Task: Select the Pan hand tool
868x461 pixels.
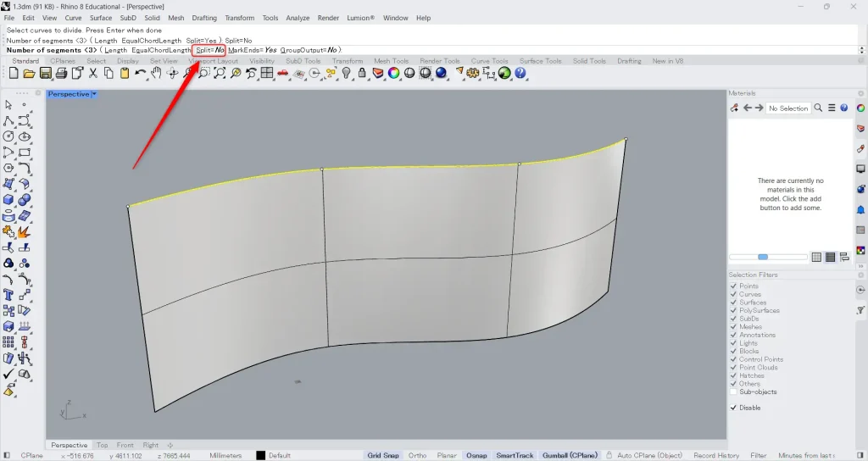Action: point(156,73)
